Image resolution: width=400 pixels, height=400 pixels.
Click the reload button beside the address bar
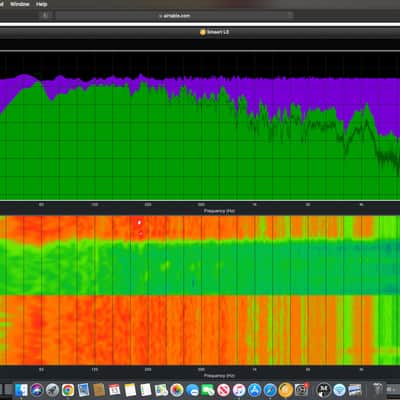pyautogui.click(x=290, y=16)
